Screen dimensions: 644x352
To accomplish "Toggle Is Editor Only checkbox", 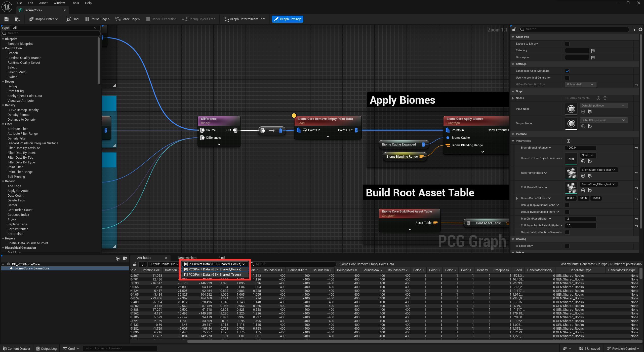I will [567, 246].
